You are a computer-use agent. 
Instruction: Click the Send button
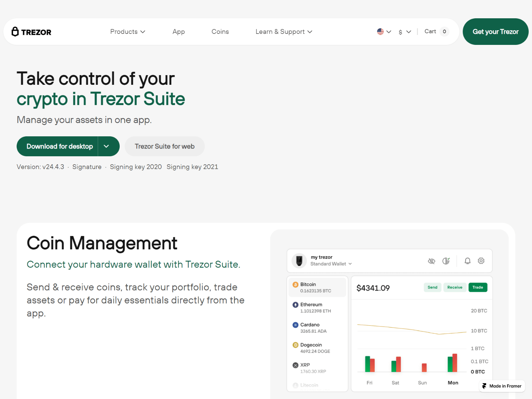pyautogui.click(x=432, y=287)
